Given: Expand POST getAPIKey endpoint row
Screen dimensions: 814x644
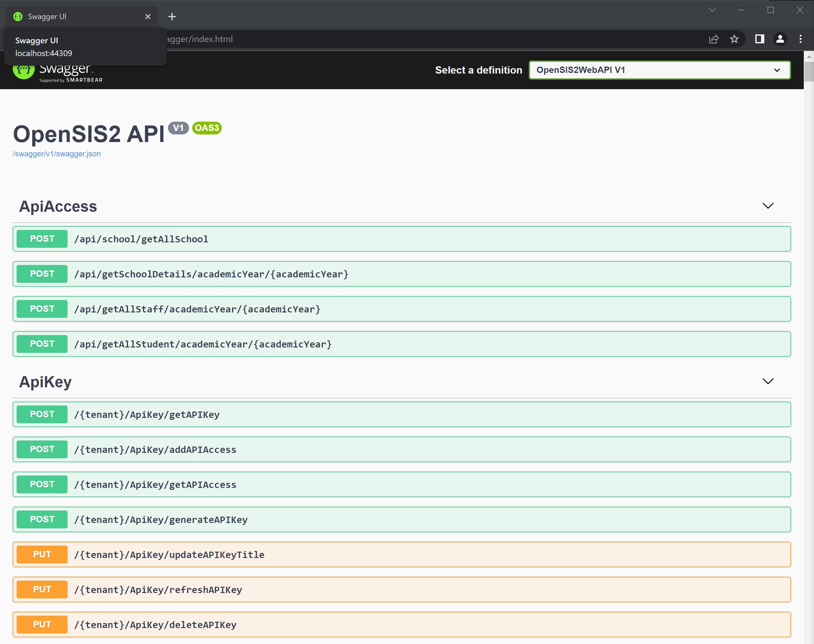Looking at the screenshot, I should click(401, 414).
